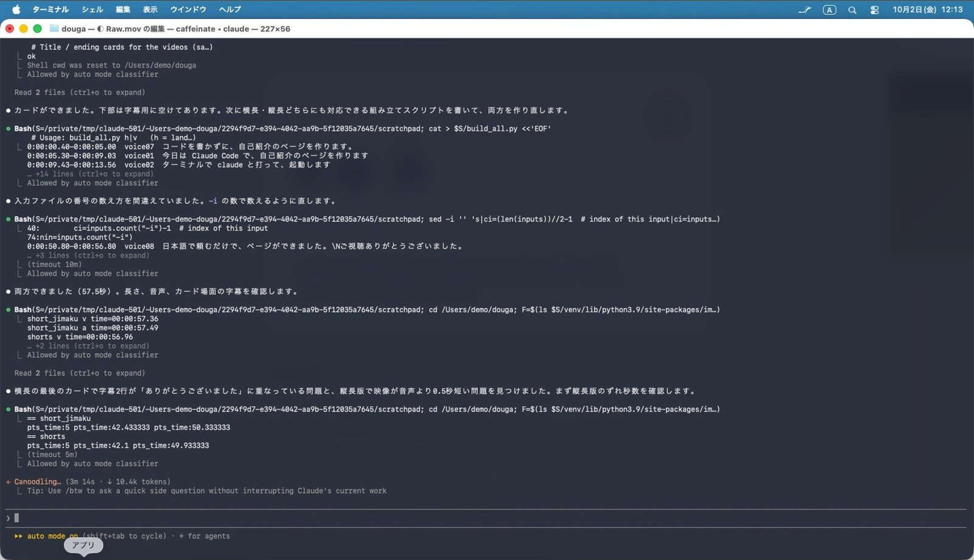Open Spotlight search in the menu bar
The width and height of the screenshot is (974, 560).
coord(852,10)
